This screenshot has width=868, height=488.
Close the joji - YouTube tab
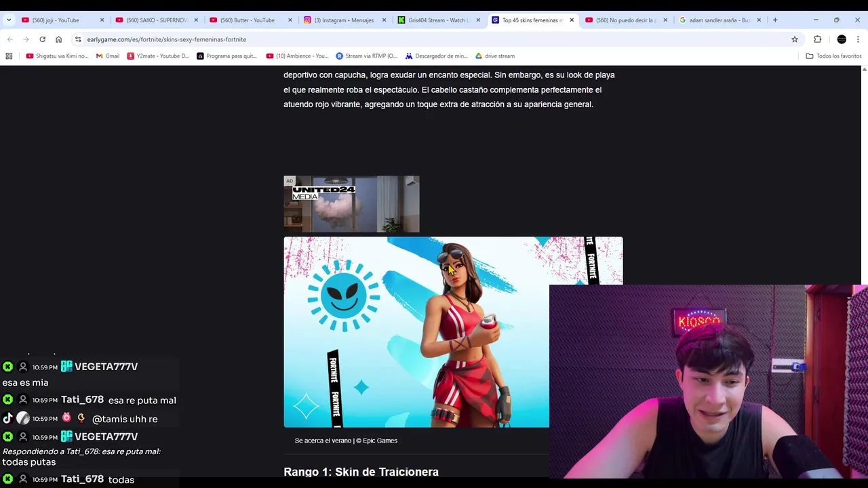[102, 20]
